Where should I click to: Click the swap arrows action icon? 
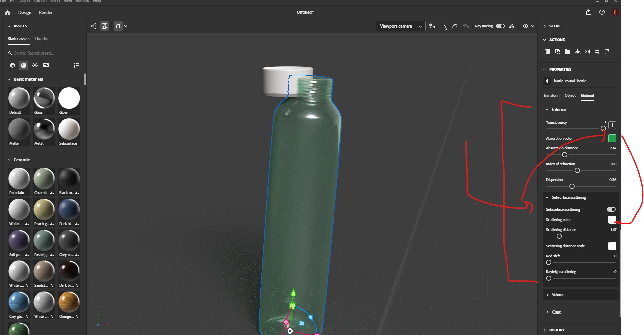coord(597,52)
